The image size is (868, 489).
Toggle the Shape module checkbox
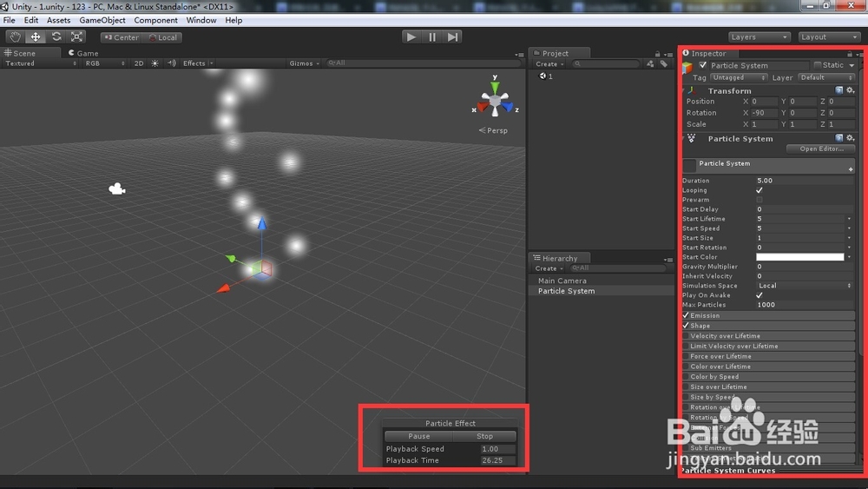(686, 326)
